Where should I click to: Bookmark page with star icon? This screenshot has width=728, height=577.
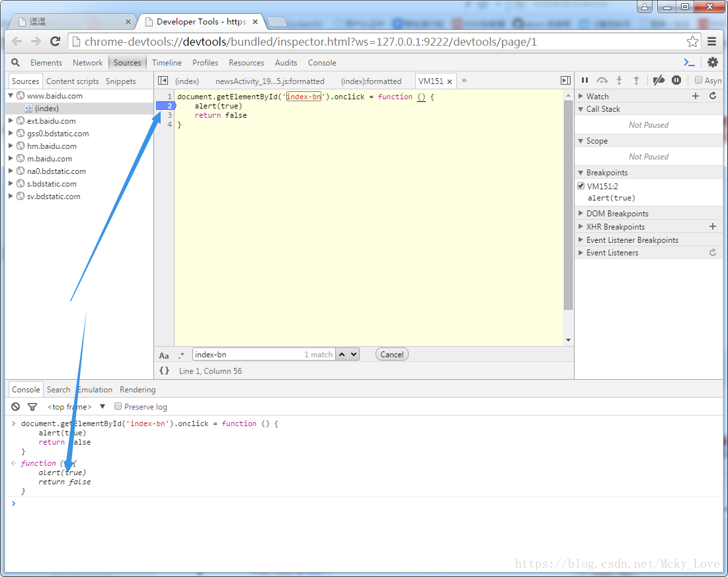692,41
